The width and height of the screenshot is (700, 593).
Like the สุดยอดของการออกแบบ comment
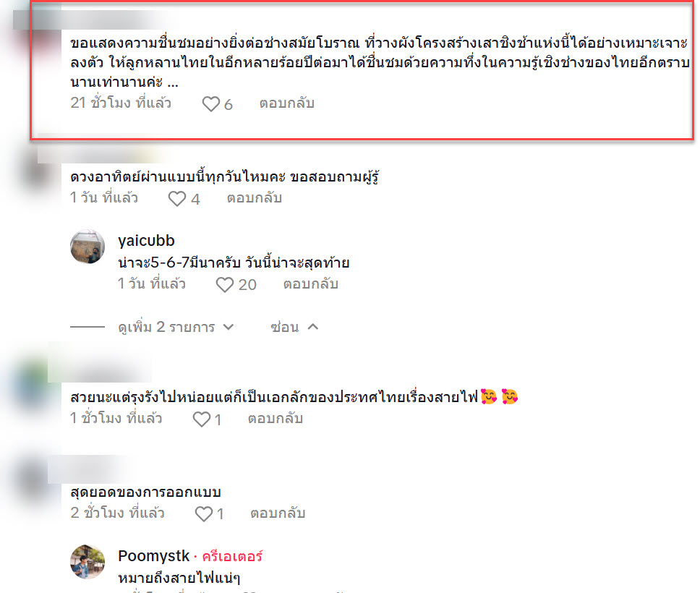tap(204, 514)
